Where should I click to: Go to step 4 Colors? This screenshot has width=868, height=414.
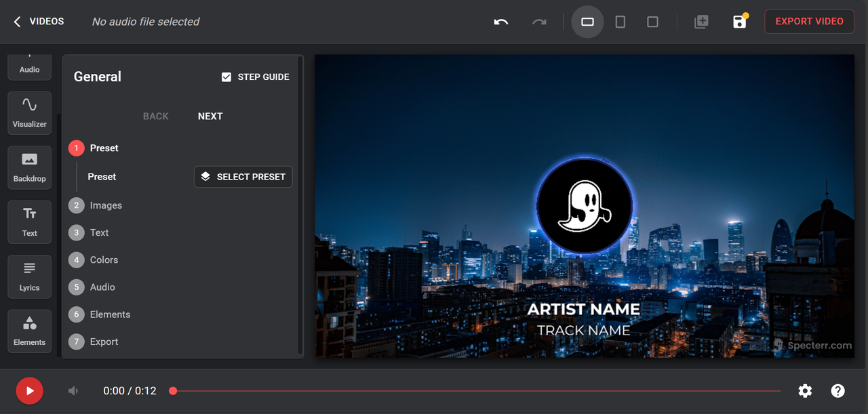(x=94, y=260)
